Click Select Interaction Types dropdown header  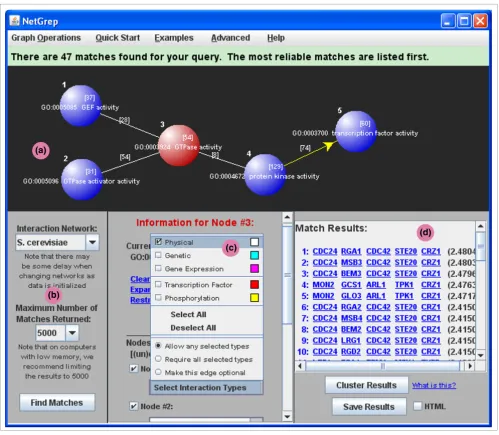pos(207,388)
